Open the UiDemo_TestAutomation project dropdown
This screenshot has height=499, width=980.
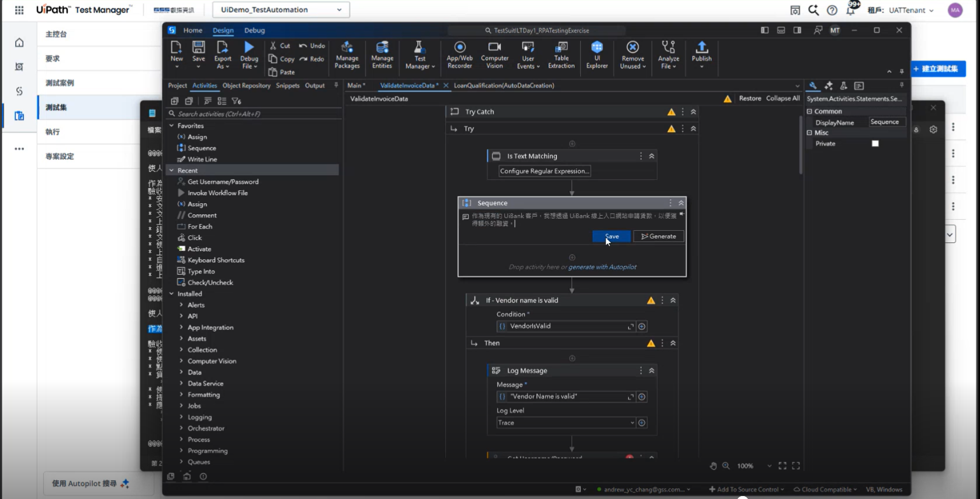pos(281,10)
